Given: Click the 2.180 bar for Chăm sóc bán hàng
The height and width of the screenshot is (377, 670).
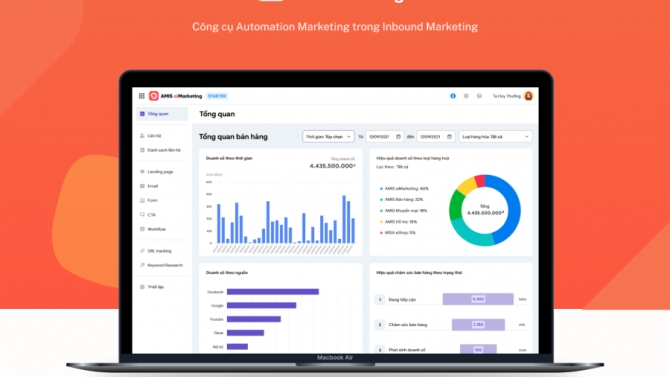Looking at the screenshot, I should pos(478,324).
